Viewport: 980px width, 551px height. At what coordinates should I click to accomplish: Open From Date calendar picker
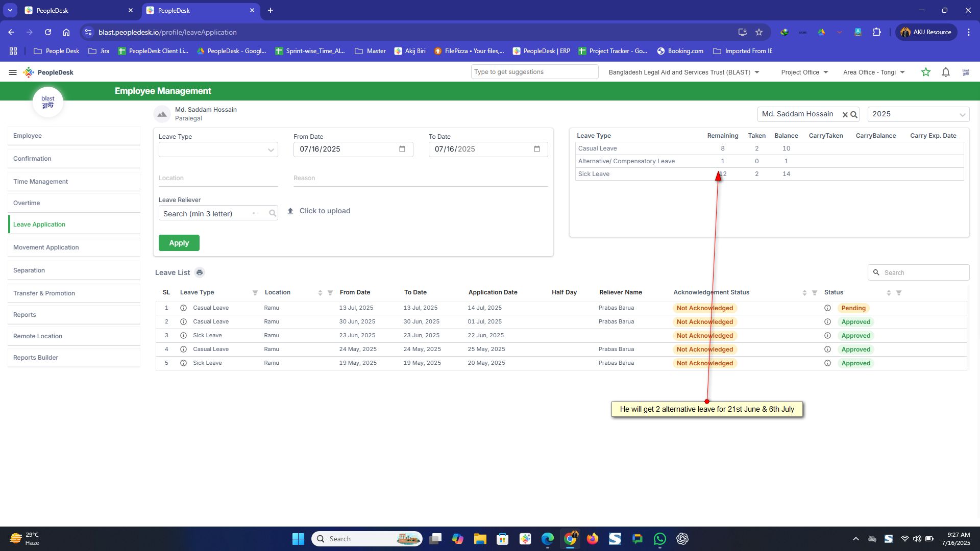(x=402, y=149)
